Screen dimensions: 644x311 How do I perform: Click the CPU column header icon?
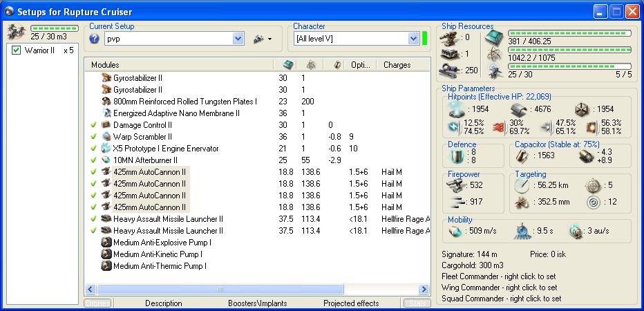click(288, 64)
